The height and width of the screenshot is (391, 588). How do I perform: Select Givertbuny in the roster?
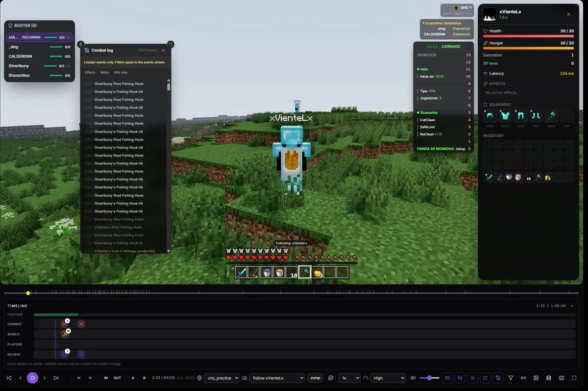(40, 66)
